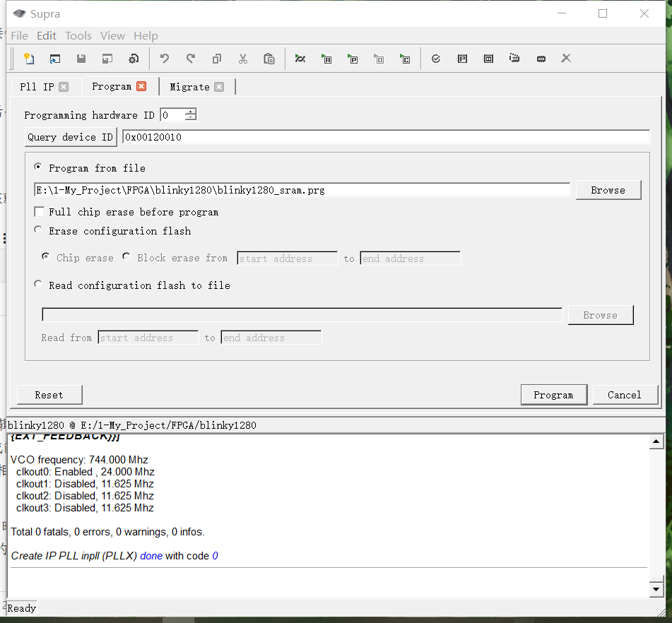Click the Open project toolbar icon
The width and height of the screenshot is (672, 623).
point(55,59)
